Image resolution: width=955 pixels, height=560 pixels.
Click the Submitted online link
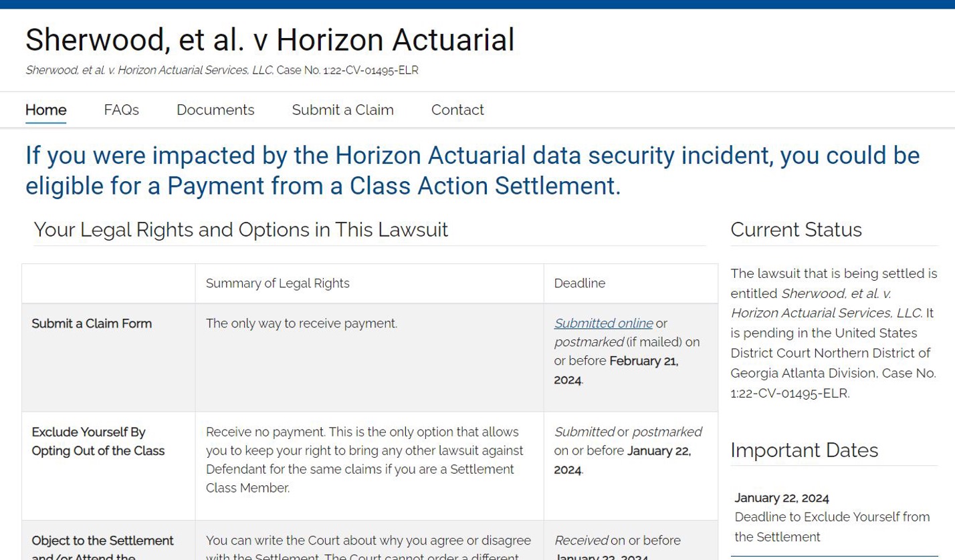603,323
